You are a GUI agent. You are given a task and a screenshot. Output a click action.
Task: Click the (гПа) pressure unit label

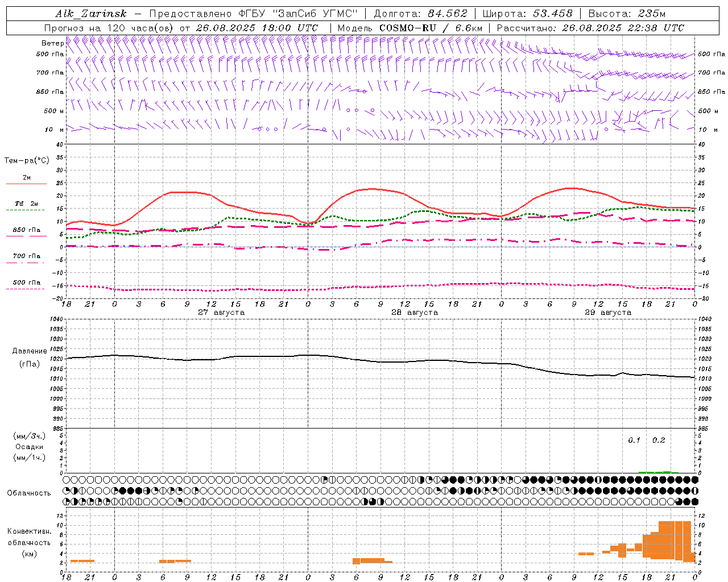pos(30,364)
